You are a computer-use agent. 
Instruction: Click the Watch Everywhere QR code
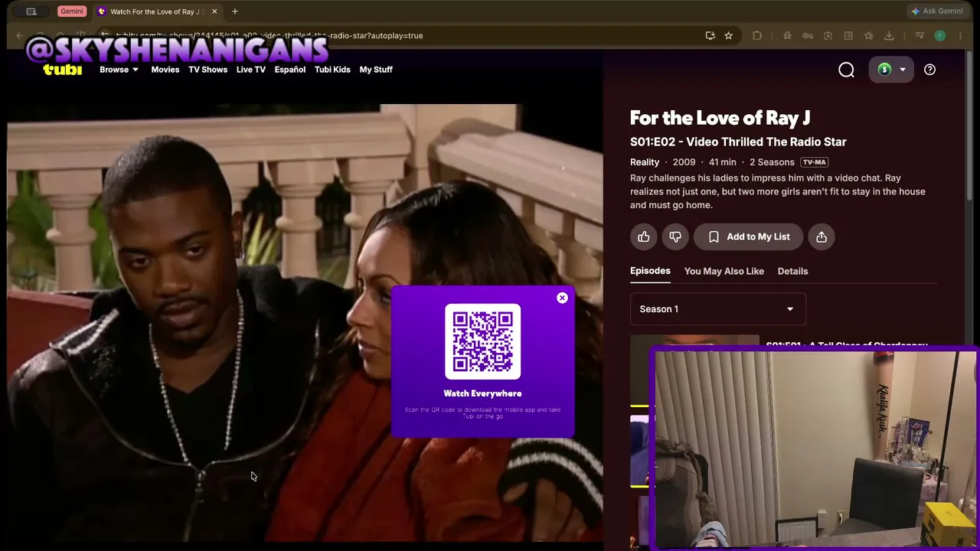(483, 341)
